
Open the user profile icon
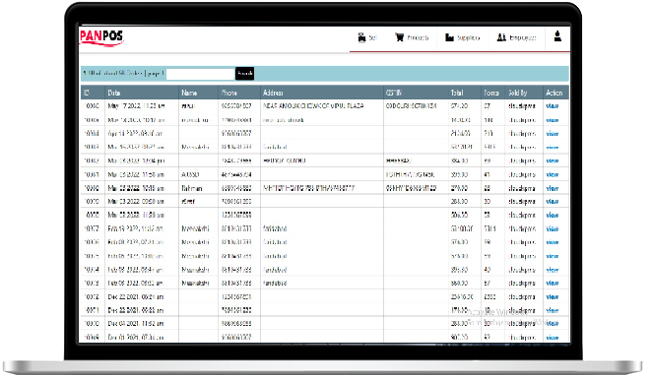pos(558,36)
